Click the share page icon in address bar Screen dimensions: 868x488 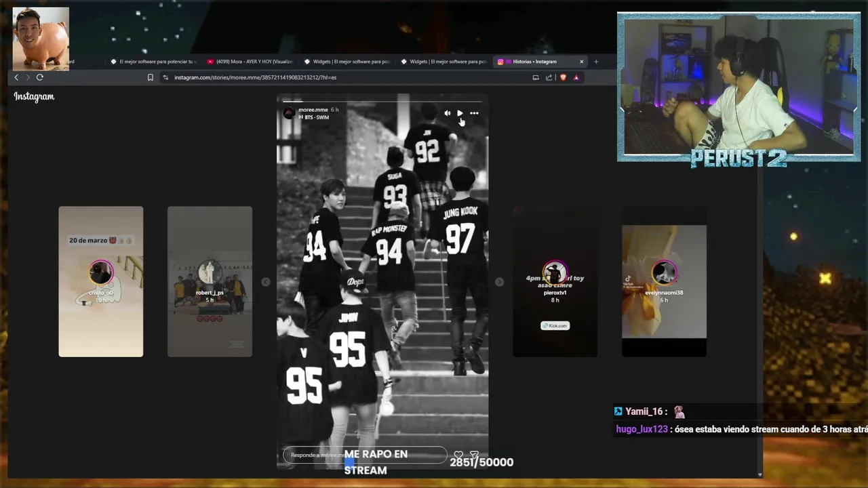click(x=549, y=77)
